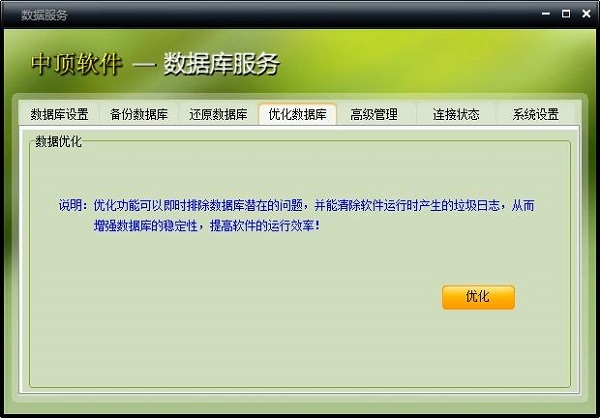600x418 pixels.
Task: Maximize the 数据服务 window
Action: tap(566, 14)
